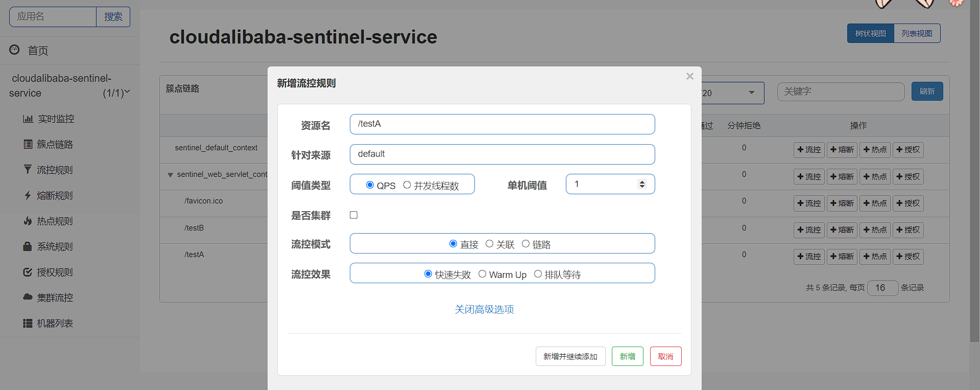980x390 pixels.
Task: Enable the 是否集群 checkbox
Action: point(353,215)
